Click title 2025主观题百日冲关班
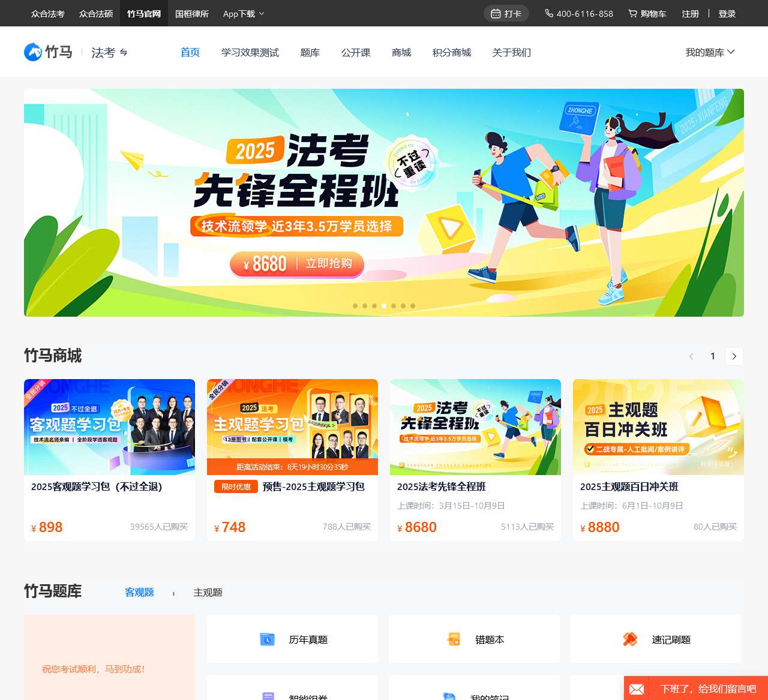The height and width of the screenshot is (700, 768). (629, 486)
